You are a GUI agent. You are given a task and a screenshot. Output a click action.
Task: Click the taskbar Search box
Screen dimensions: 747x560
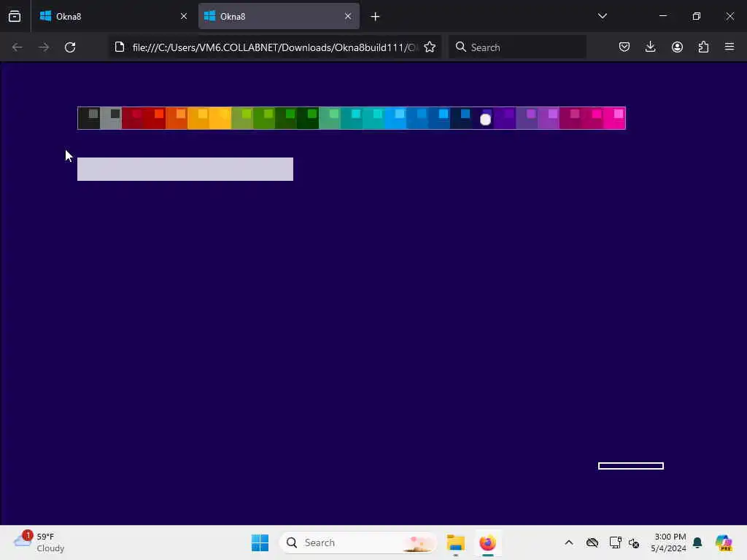pos(358,542)
